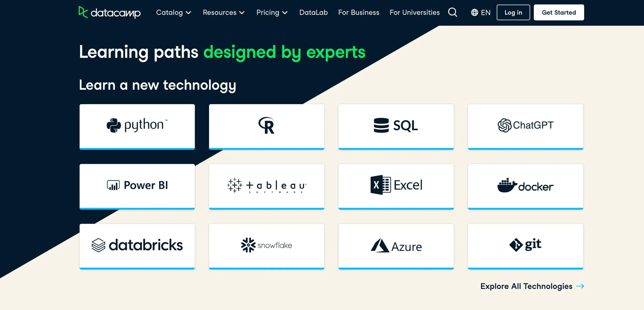
Task: Select the Azure learning path
Action: tap(396, 245)
